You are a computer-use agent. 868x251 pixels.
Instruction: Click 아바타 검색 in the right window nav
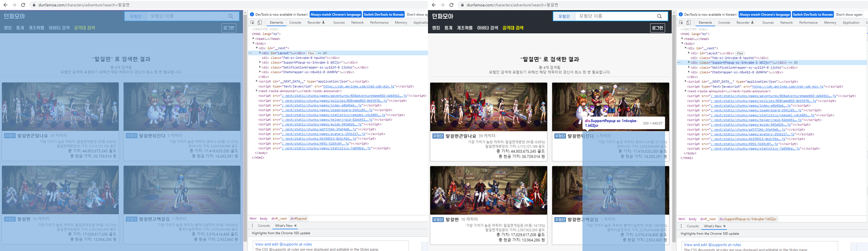pos(488,28)
